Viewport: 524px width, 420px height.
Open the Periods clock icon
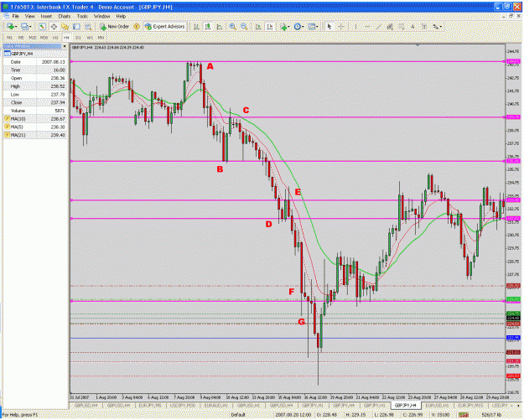tap(297, 27)
